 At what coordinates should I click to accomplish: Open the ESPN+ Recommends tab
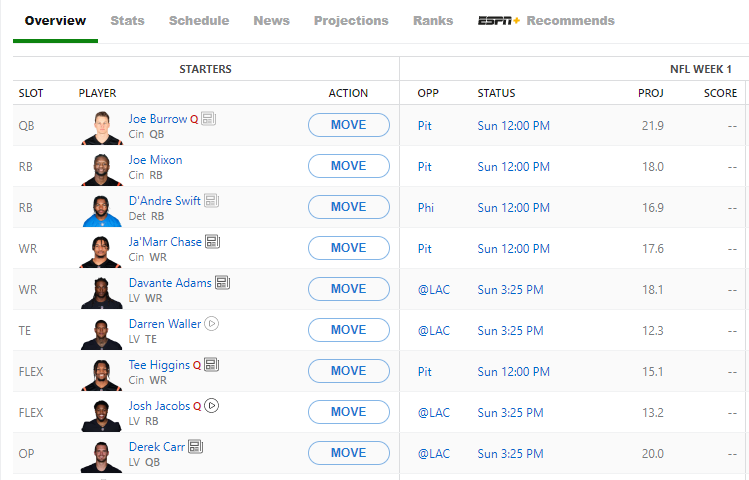546,20
